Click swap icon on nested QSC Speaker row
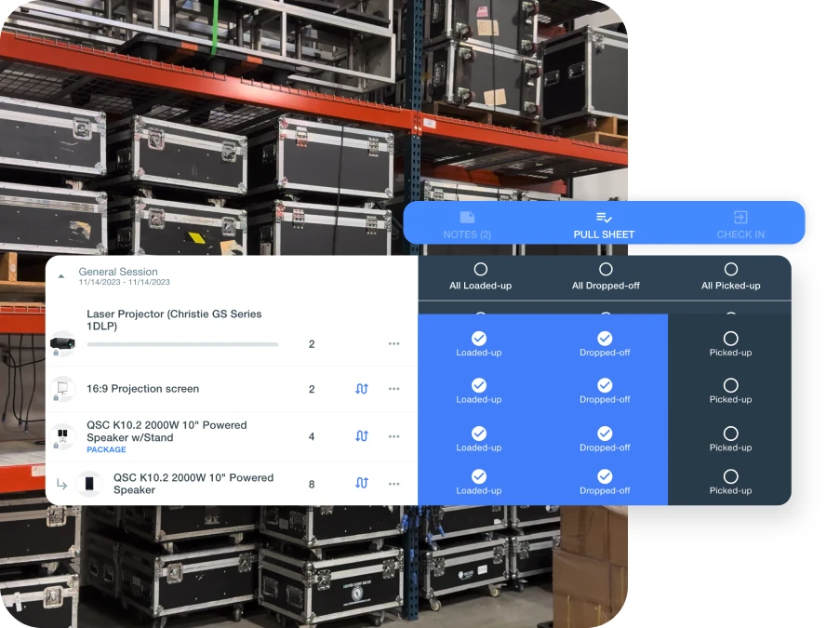Image resolution: width=840 pixels, height=628 pixels. (362, 483)
